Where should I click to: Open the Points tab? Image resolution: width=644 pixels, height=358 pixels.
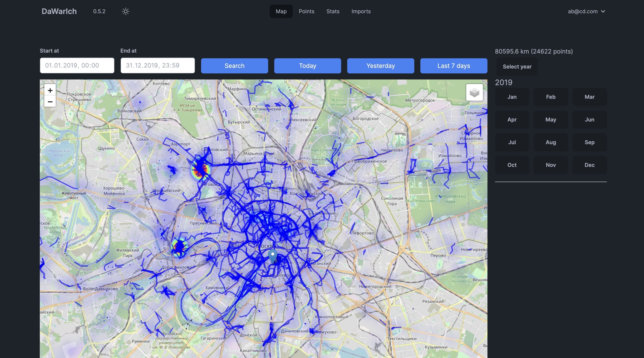coord(306,11)
